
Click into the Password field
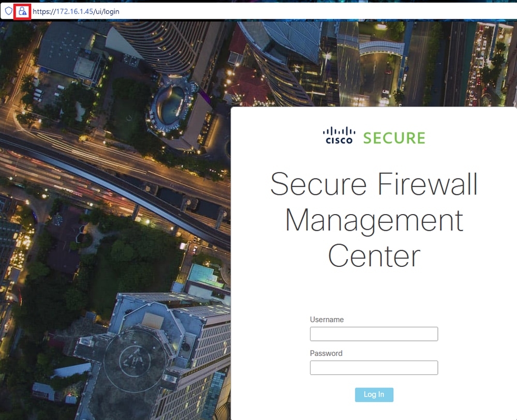coord(374,368)
